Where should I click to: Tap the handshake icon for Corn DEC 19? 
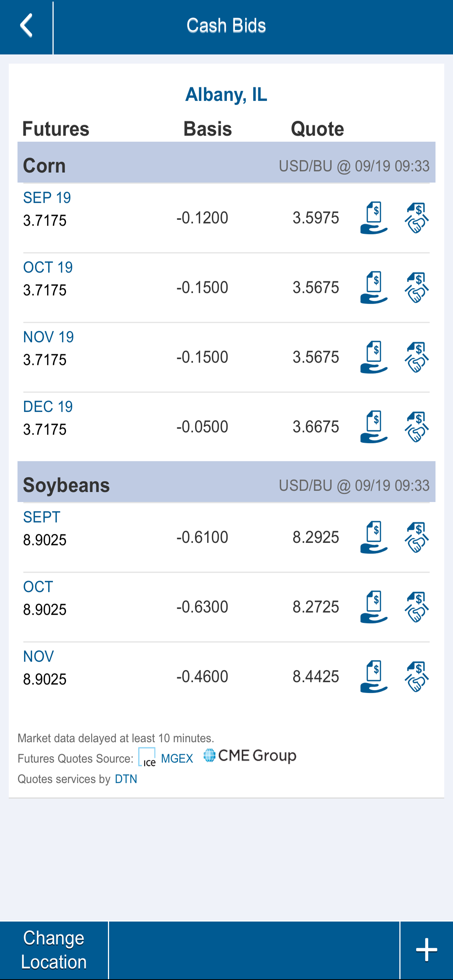pyautogui.click(x=417, y=427)
